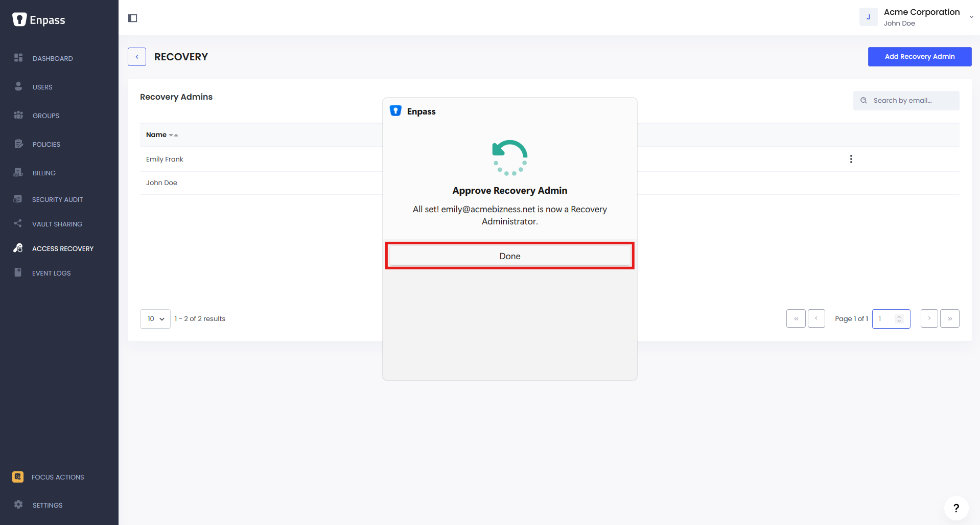Go to next page button
Image resolution: width=980 pixels, height=525 pixels.
[x=929, y=318]
